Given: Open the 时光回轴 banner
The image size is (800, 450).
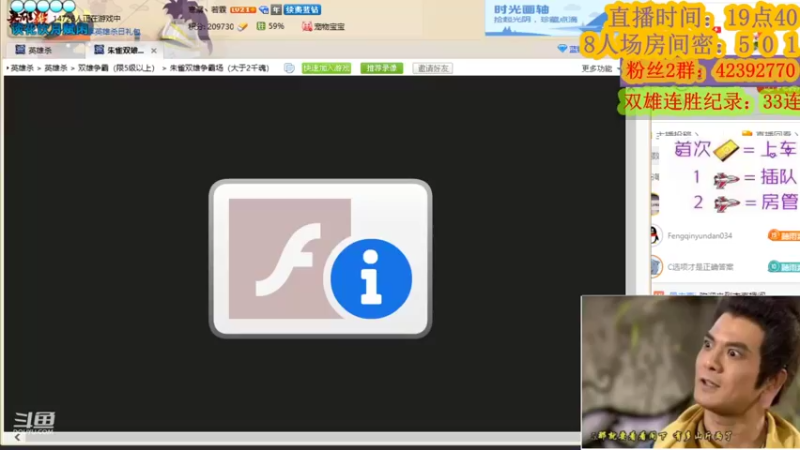Looking at the screenshot, I should (541, 18).
